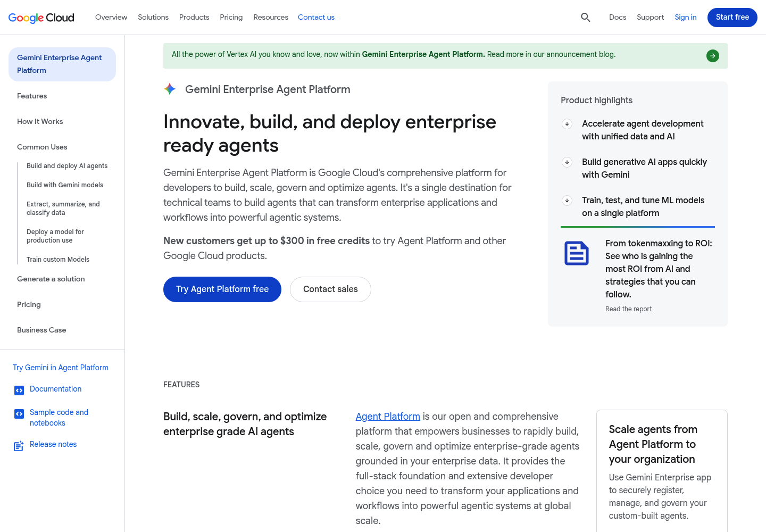Go to Common Uses section
766x532 pixels.
[42, 147]
